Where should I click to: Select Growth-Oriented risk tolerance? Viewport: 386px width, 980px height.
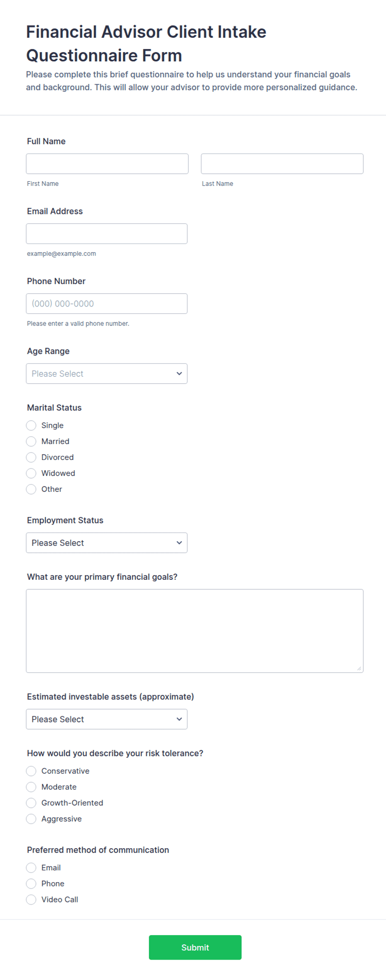(31, 803)
